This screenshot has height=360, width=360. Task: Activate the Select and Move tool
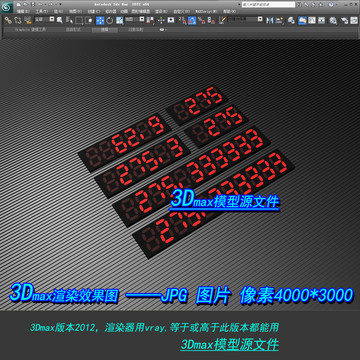(x=100, y=20)
